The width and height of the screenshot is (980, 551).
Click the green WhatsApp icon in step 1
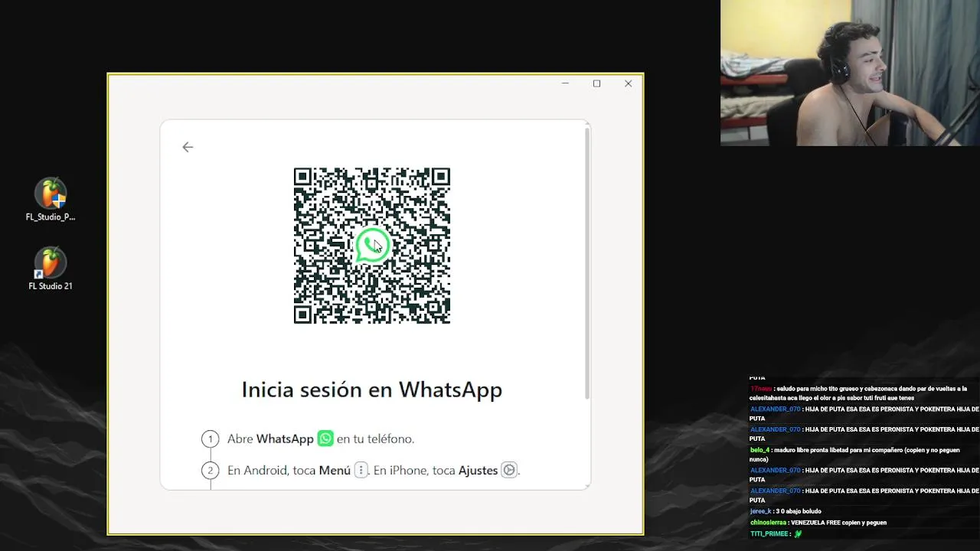[x=325, y=439]
